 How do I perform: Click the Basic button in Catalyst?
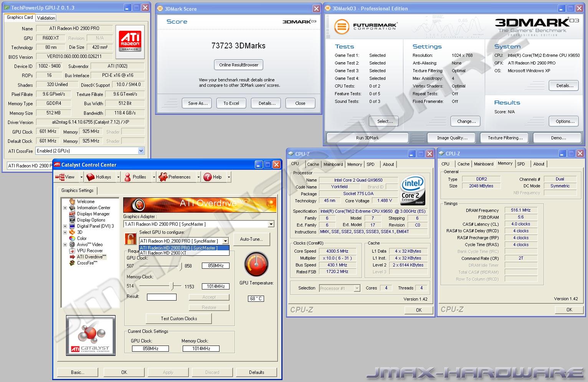[78, 372]
